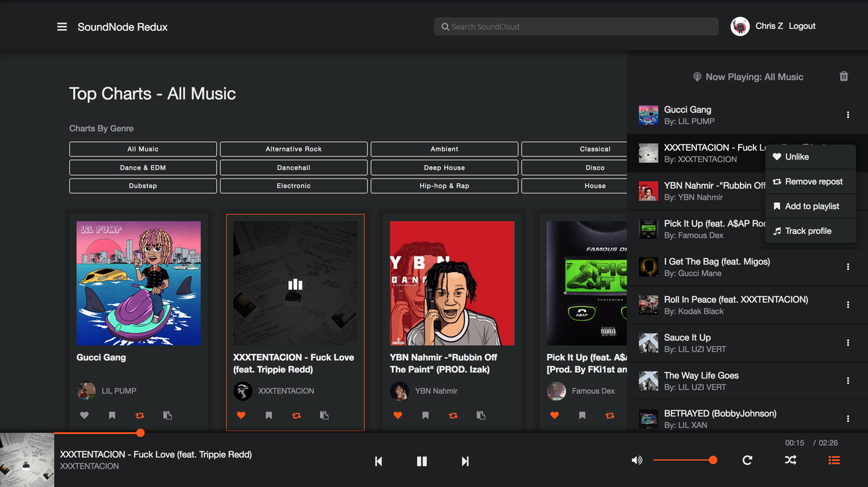Viewport: 868px width, 487px height.
Task: Select the All Music genre
Action: (x=143, y=149)
